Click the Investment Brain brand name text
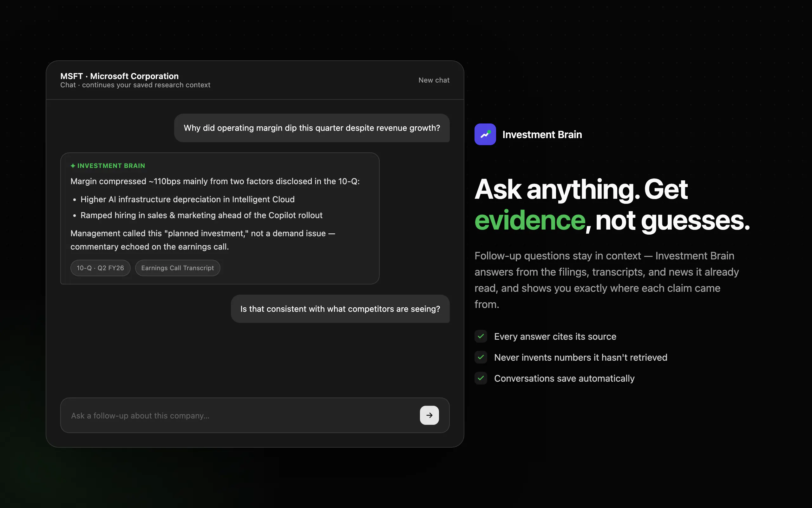812x508 pixels. pyautogui.click(x=542, y=135)
